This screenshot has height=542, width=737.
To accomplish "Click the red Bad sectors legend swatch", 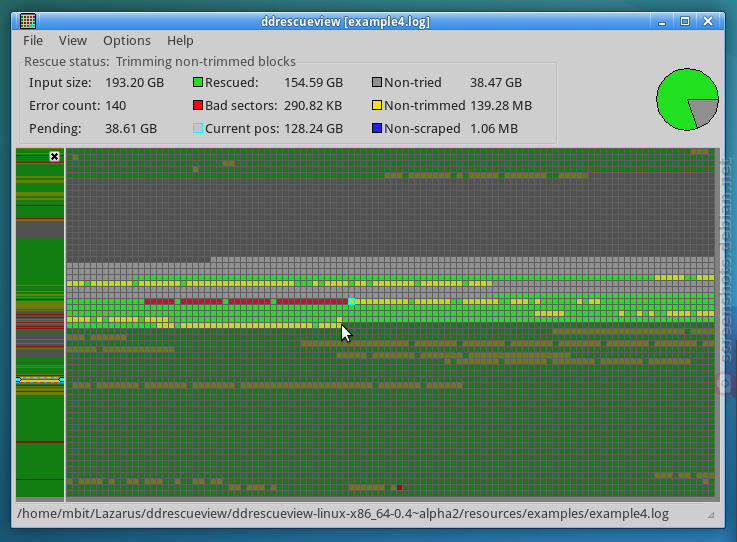I will coord(198,105).
